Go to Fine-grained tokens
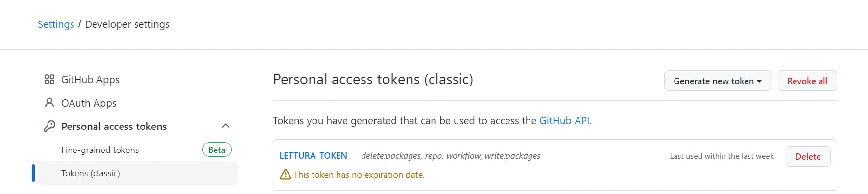 [x=100, y=150]
